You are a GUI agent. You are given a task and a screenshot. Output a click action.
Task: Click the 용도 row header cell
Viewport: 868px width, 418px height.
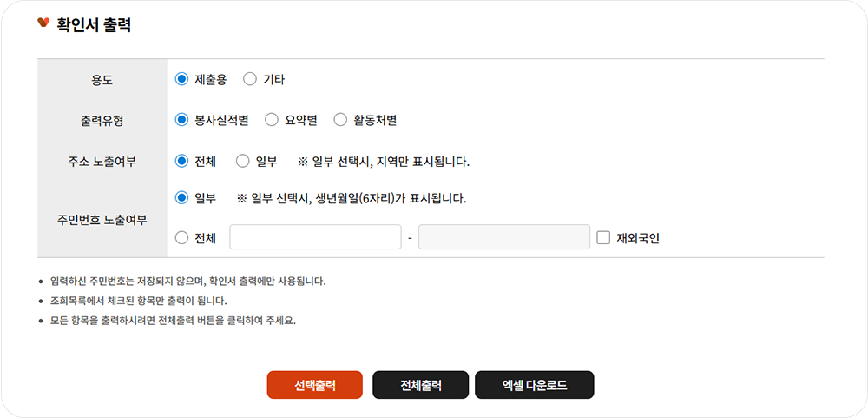coord(102,80)
